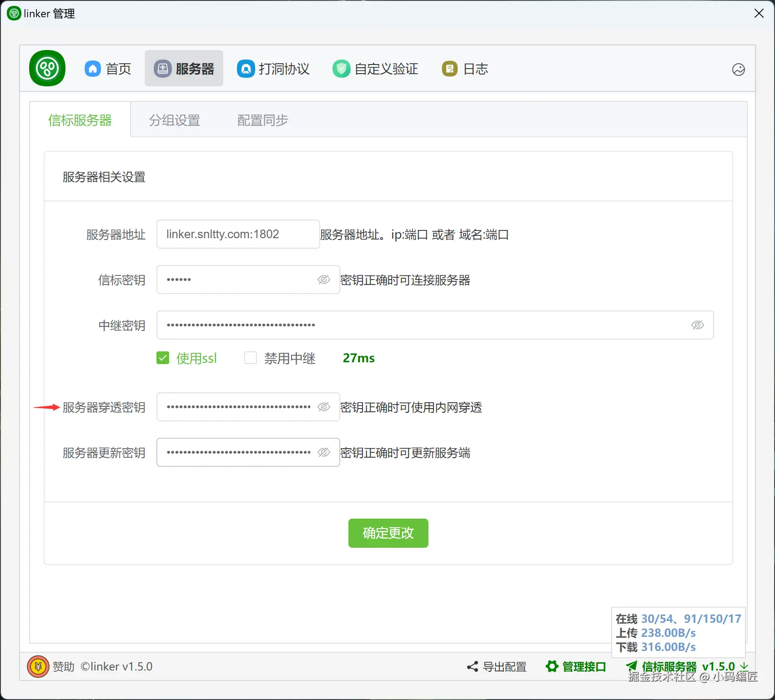Image resolution: width=775 pixels, height=700 pixels.
Task: Go to 自定义验证 page
Action: [x=375, y=69]
